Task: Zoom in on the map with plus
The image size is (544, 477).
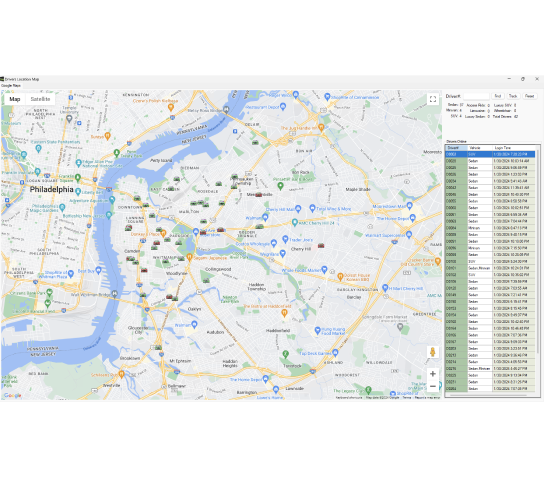Action: click(x=433, y=374)
